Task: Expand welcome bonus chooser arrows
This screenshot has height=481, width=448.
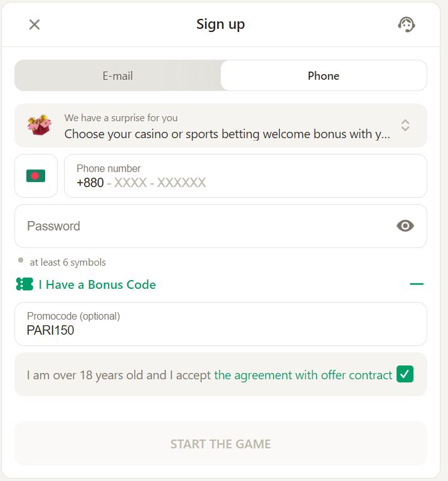Action: (405, 125)
